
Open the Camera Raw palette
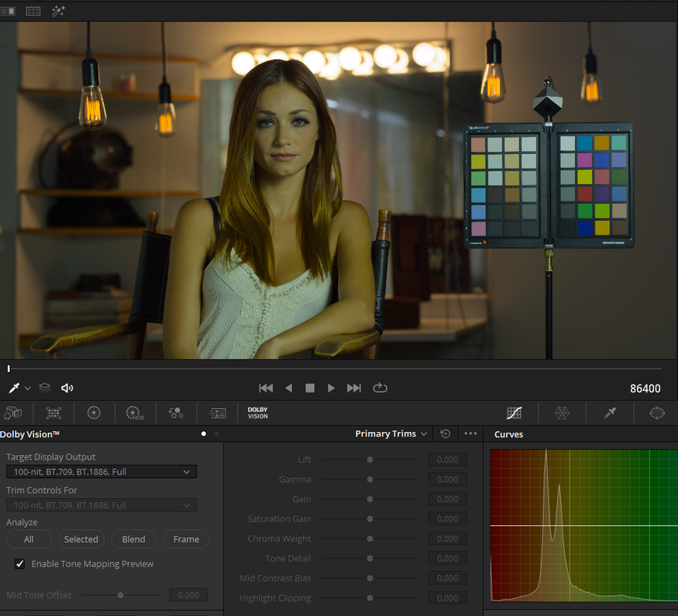[13, 413]
